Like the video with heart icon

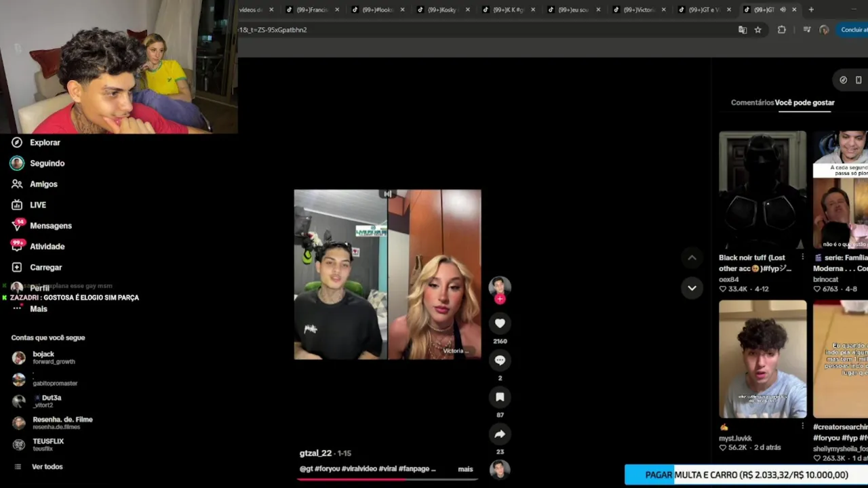click(x=500, y=323)
